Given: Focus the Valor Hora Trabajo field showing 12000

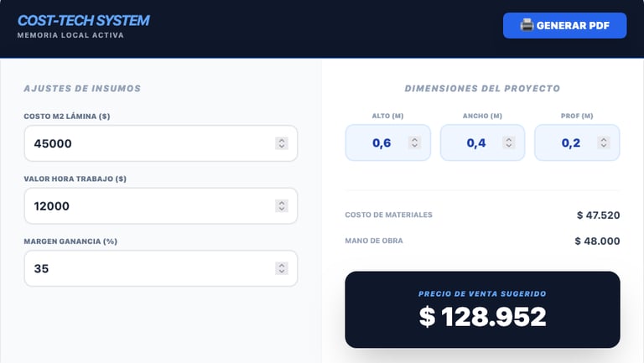Looking at the screenshot, I should click(161, 205).
